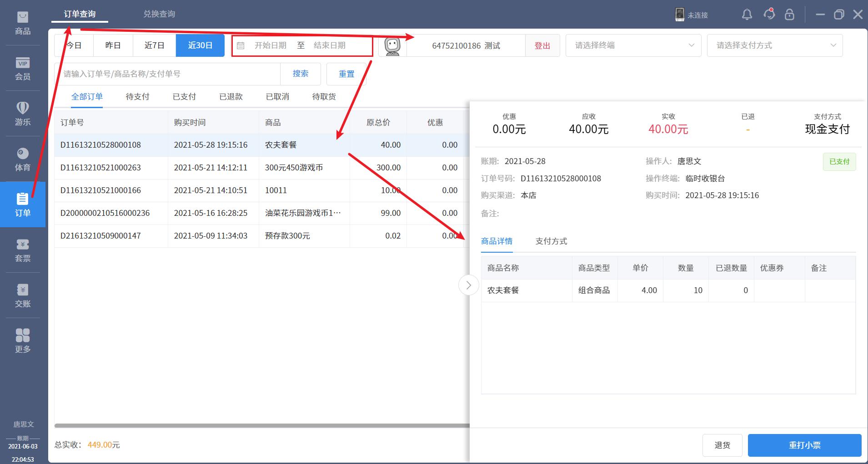Open the 请选择终端 dropdown
Viewport: 868px width, 464px height.
[633, 45]
